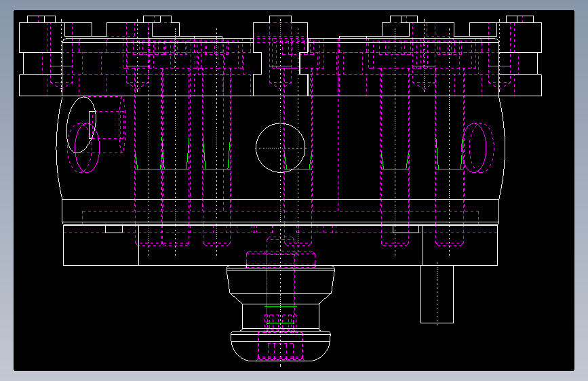Viewport: 588px width, 381px height.
Task: Select the top-left corner bolt head
Action: pyautogui.click(x=41, y=19)
